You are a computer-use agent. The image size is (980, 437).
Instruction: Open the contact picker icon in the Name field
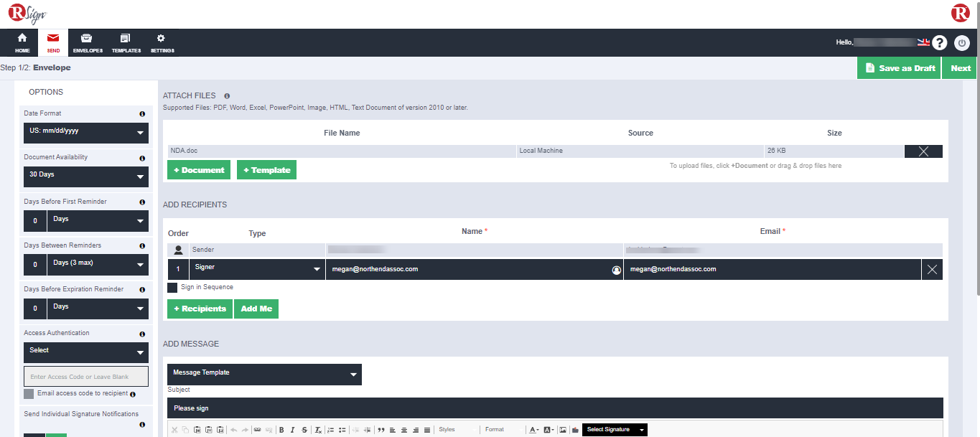[615, 270]
